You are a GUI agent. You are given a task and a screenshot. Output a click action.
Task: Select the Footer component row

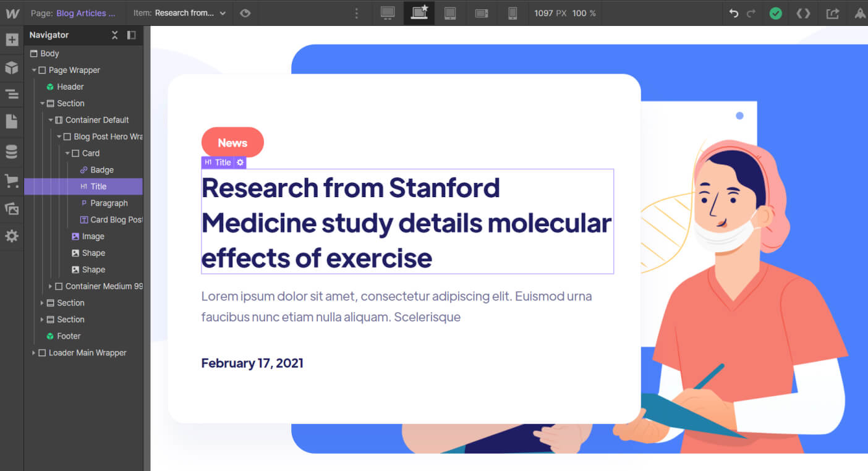coord(83,336)
